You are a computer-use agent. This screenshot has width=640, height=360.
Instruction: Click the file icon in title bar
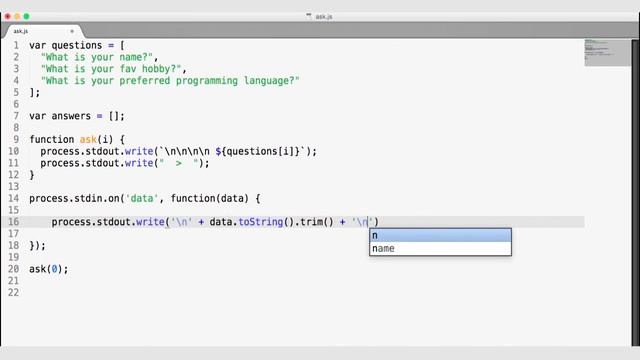click(309, 16)
